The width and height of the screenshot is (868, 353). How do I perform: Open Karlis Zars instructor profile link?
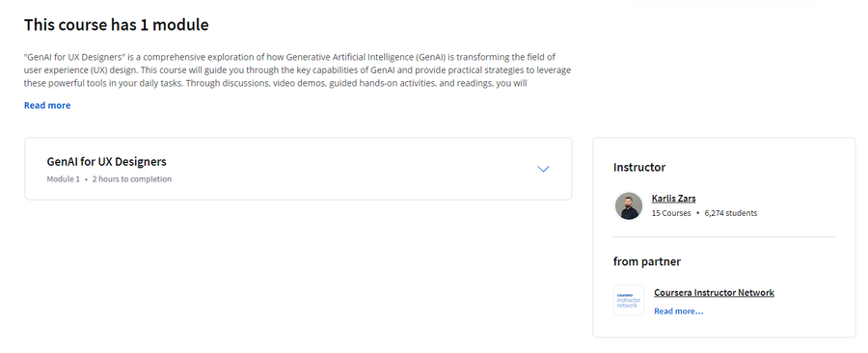click(x=673, y=198)
